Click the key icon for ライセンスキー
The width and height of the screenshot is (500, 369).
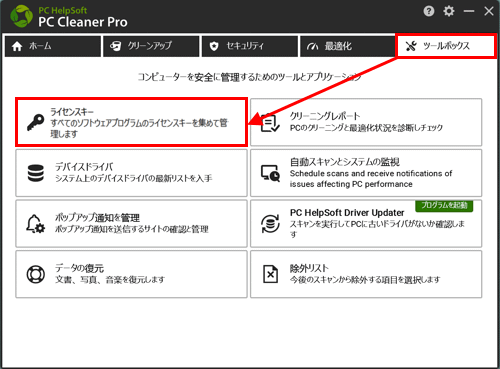point(35,122)
